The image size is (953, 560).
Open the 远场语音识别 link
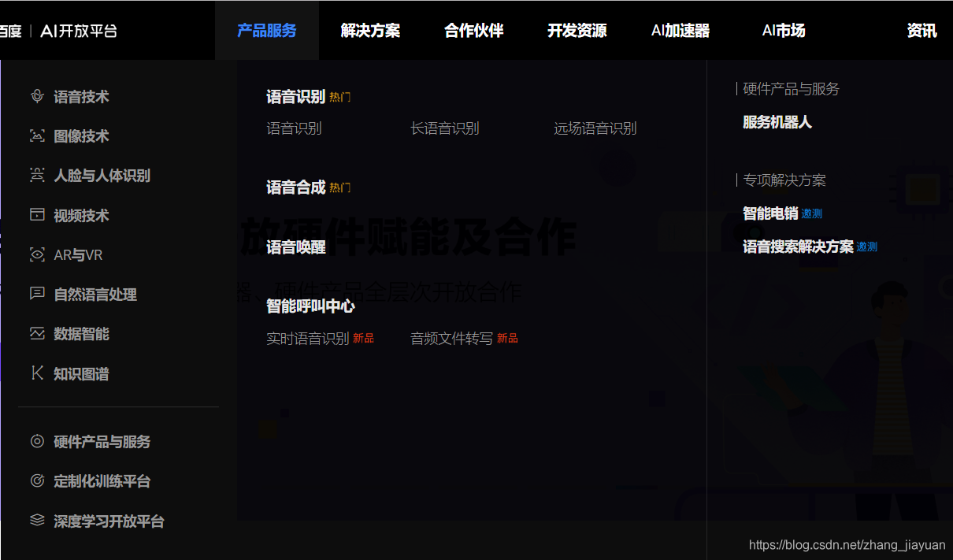coord(595,128)
